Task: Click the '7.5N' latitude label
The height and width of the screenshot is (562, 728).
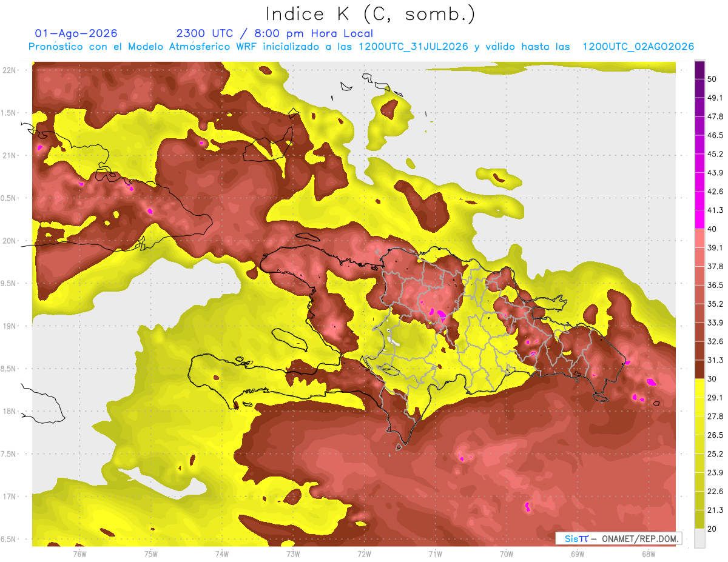Action: point(9,454)
